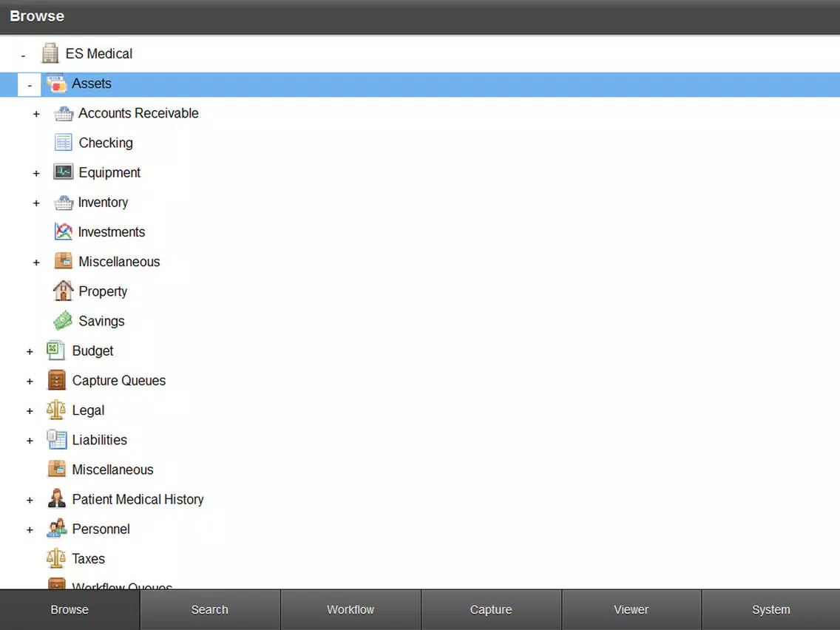This screenshot has height=630, width=840.
Task: Collapse the ES Medical root node
Action: tap(23, 55)
